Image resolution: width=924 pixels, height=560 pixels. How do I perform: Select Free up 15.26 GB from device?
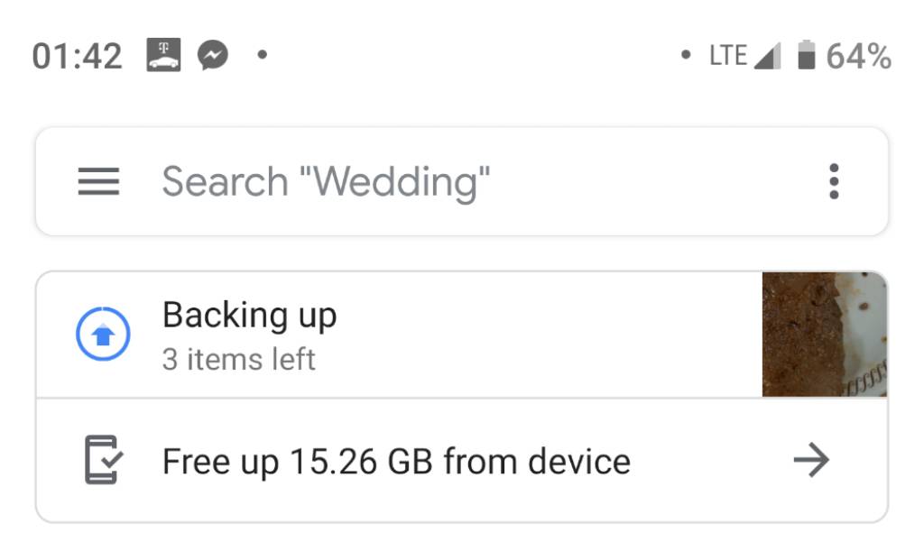461,461
